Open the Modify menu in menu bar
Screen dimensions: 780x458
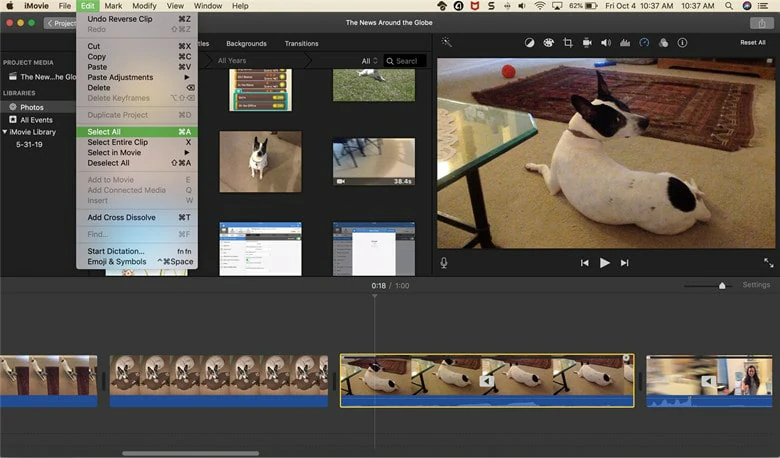(x=144, y=6)
